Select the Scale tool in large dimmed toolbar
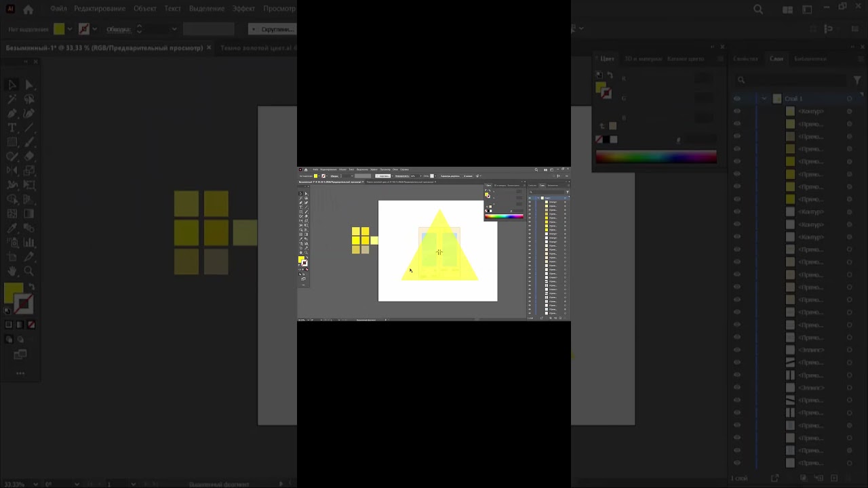The image size is (868, 488). [29, 170]
